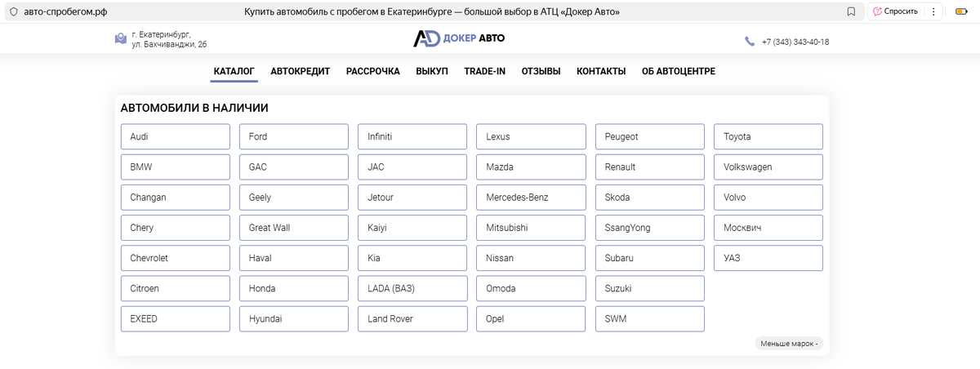Open the browser three-dot menu
Screen dimensions: 980x369
click(x=933, y=11)
